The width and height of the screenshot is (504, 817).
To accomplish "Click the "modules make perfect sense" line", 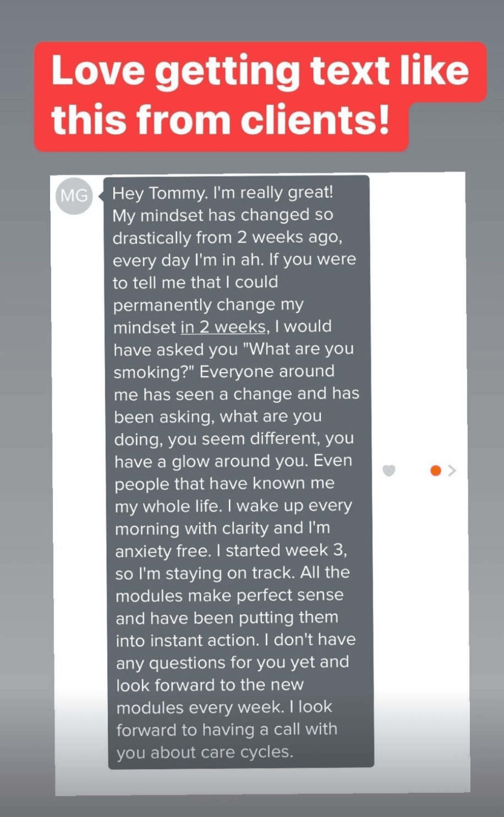I will (229, 595).
